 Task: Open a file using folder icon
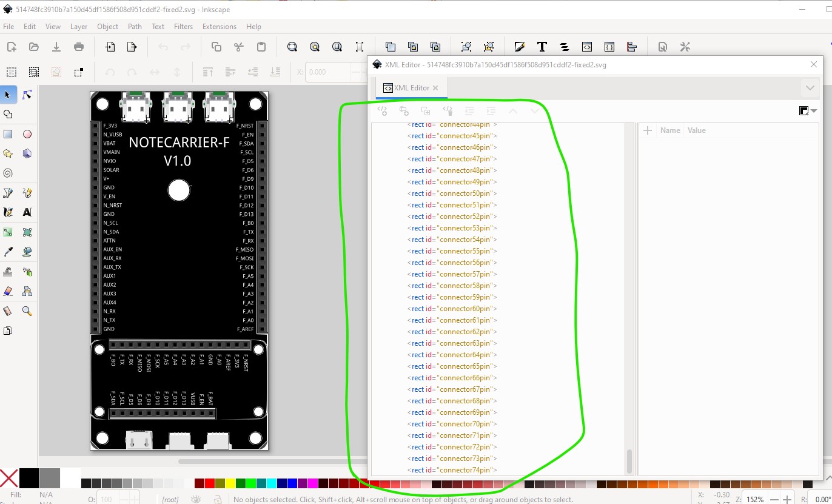click(34, 47)
